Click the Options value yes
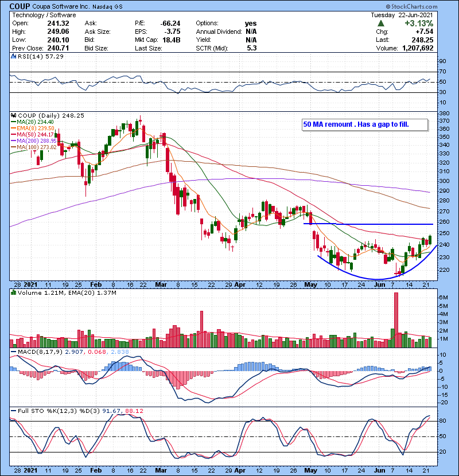Image resolution: width=459 pixels, height=476 pixels. pos(251,24)
